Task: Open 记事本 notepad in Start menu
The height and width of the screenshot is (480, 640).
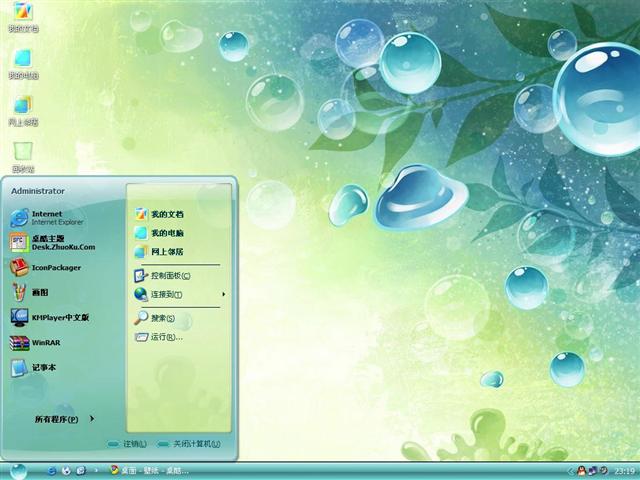Action: coord(33,368)
